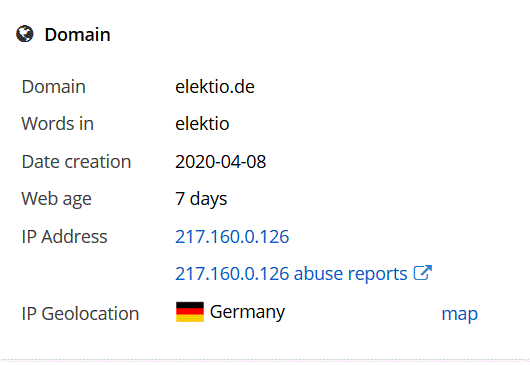Image resolution: width=530 pixels, height=365 pixels.
Task: Click the IP Address row label
Action: coord(65,236)
